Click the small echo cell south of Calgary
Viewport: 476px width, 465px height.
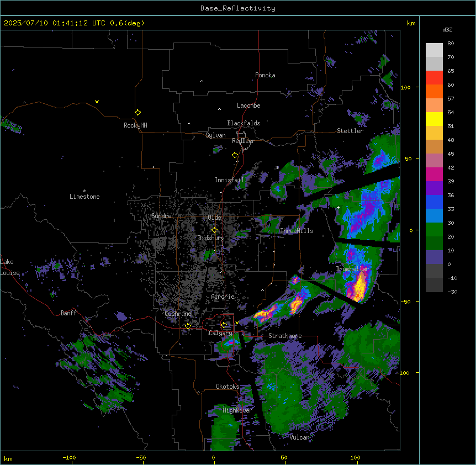(x=230, y=343)
